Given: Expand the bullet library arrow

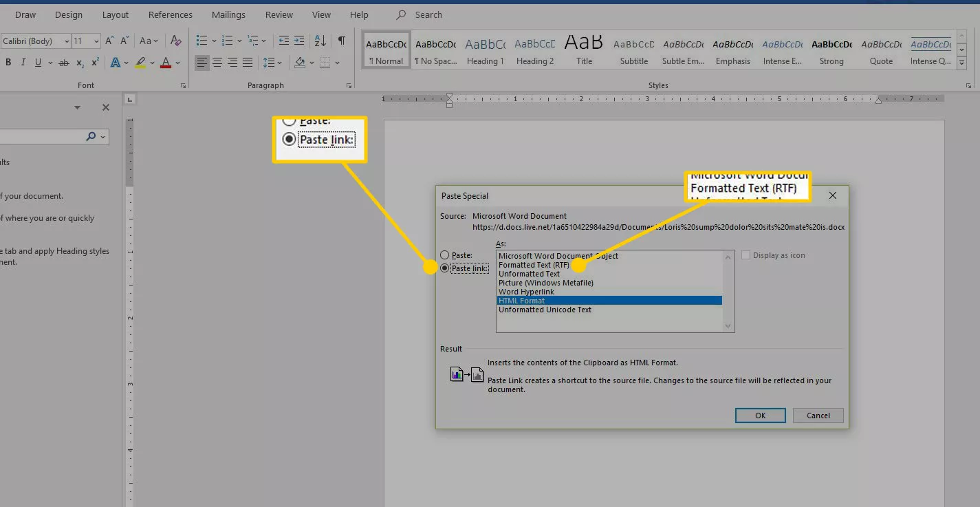Looking at the screenshot, I should coord(214,41).
